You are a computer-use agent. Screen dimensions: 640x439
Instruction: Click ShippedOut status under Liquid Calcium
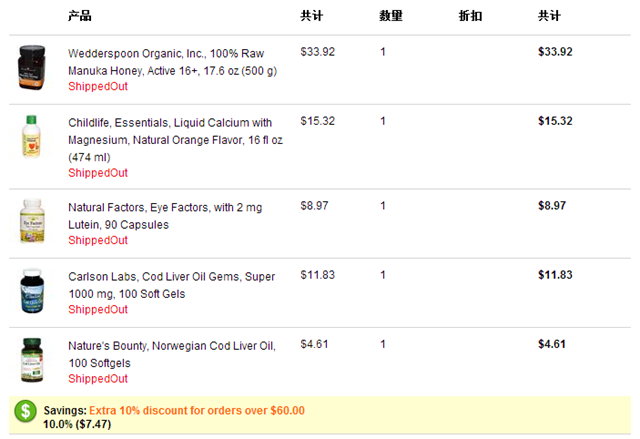point(98,173)
